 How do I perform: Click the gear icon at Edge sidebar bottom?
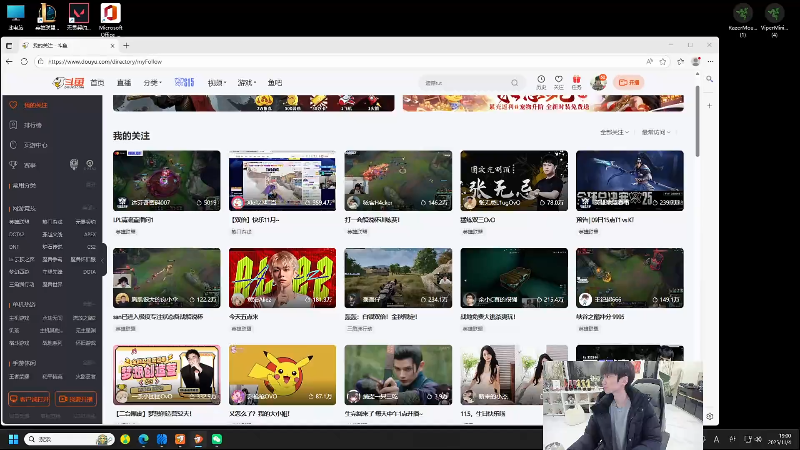(x=709, y=416)
